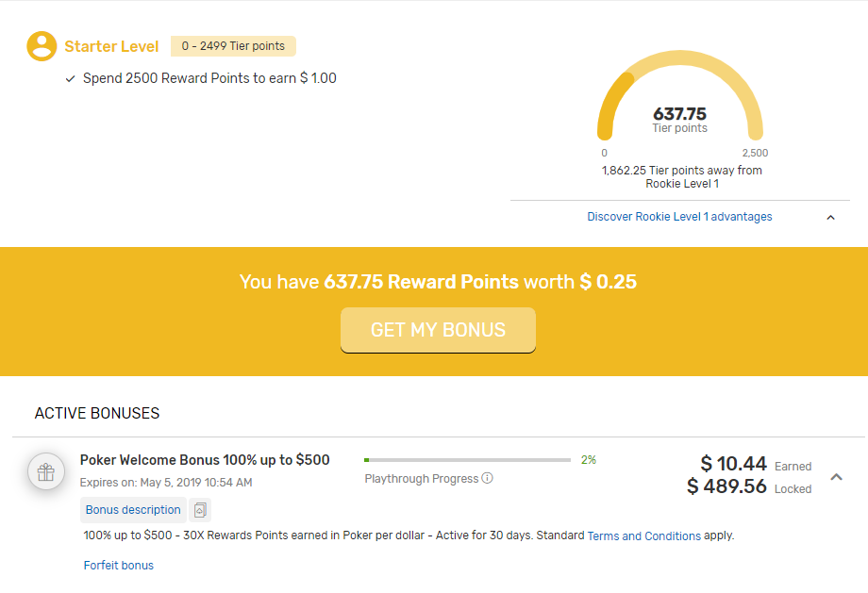Click the gift box bonus icon

pos(46,472)
